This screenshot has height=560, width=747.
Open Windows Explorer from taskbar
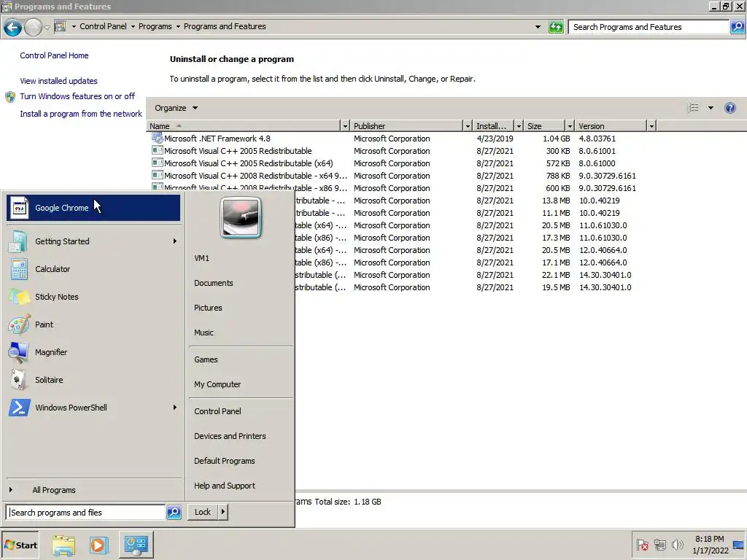point(63,545)
